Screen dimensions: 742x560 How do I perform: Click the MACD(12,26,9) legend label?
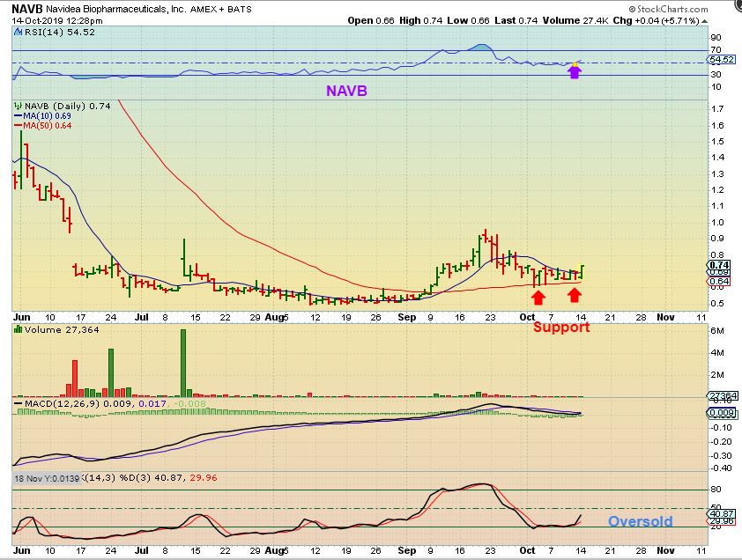tap(63, 404)
